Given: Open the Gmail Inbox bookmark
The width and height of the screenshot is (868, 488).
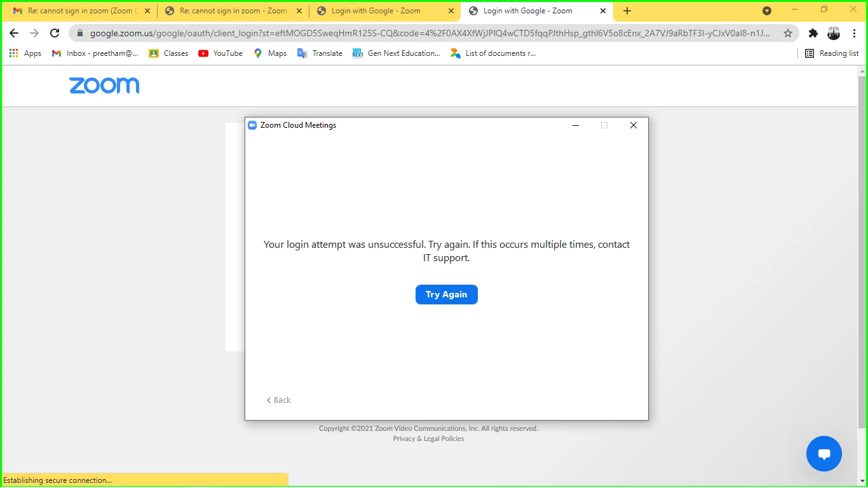Looking at the screenshot, I should coord(95,53).
